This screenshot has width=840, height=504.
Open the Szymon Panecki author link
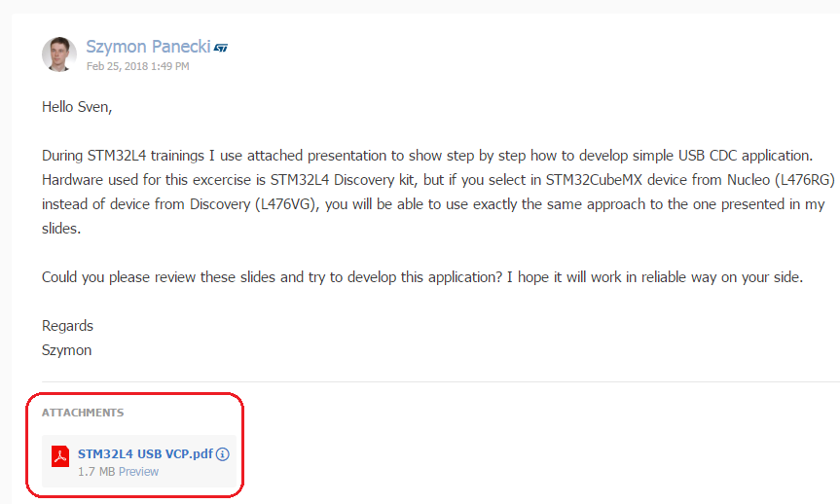(148, 46)
